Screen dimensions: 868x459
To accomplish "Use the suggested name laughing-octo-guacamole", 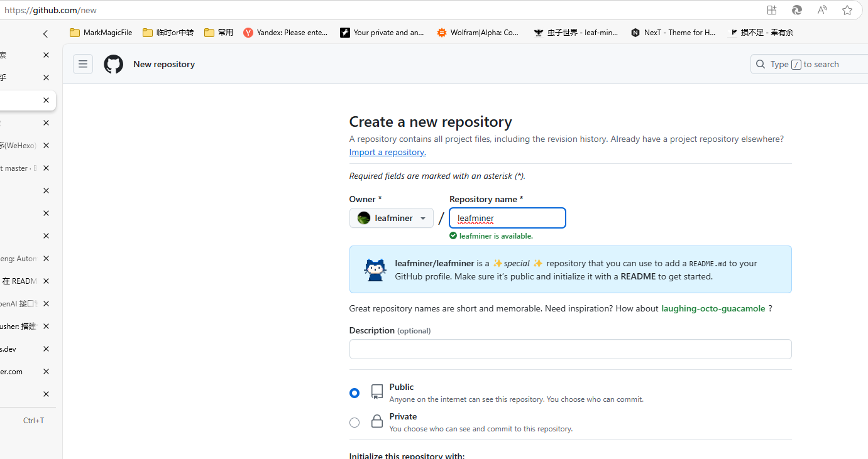I will click(x=713, y=308).
